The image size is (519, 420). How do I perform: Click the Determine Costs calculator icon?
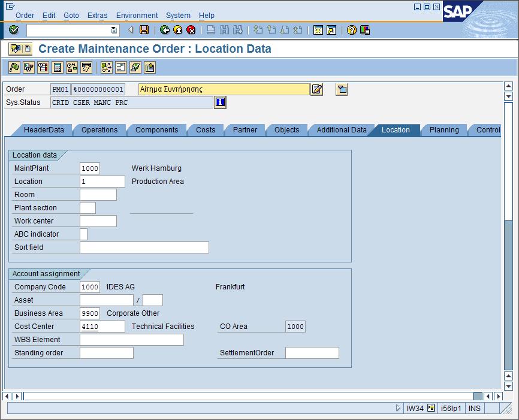tap(58, 68)
